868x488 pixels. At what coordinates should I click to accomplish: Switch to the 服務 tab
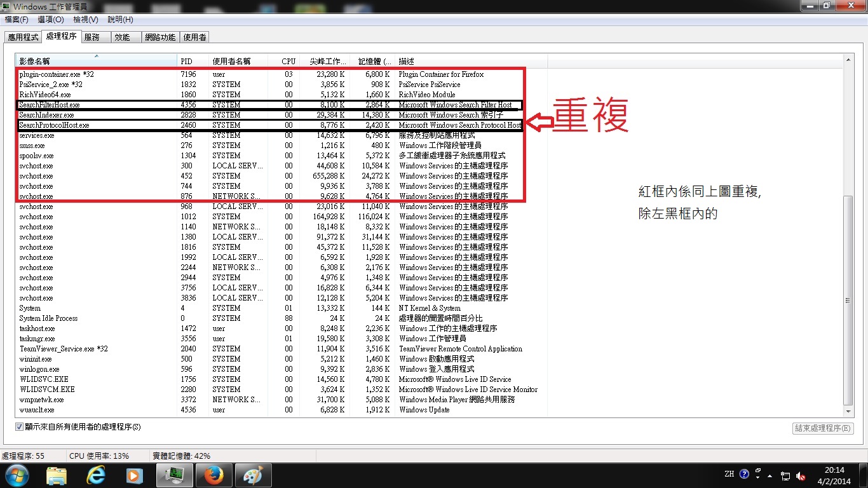click(96, 37)
